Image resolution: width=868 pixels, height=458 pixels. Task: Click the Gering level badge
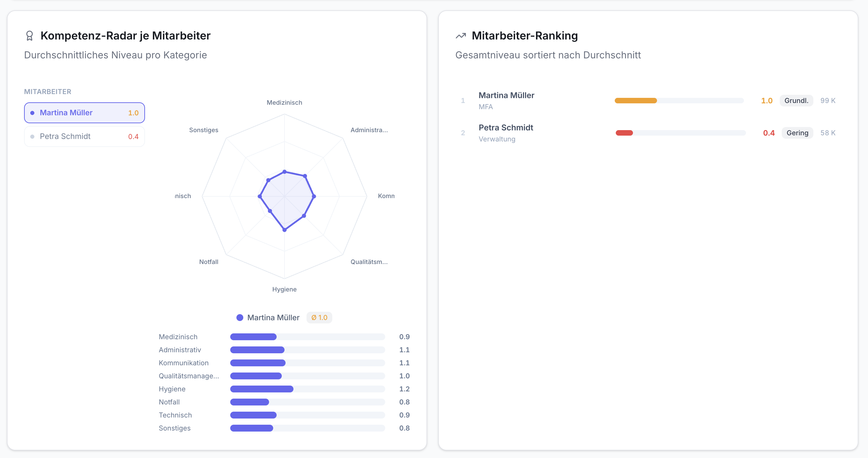tap(797, 133)
